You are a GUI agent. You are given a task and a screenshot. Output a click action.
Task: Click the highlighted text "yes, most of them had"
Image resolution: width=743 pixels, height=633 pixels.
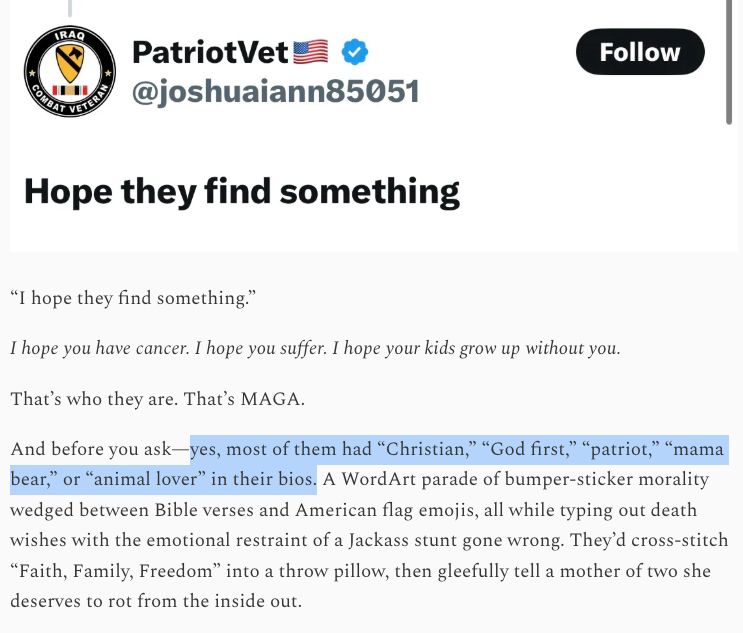[x=281, y=449]
